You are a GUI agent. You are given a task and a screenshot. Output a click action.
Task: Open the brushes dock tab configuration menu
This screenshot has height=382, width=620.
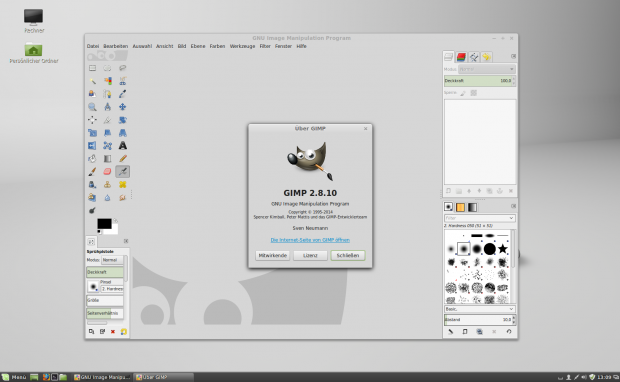513,206
